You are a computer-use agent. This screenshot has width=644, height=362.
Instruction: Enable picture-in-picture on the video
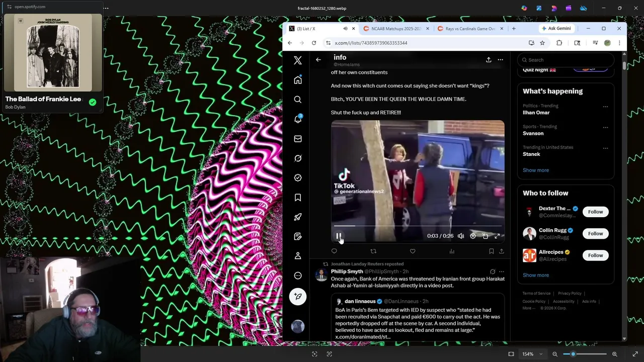[485, 236]
